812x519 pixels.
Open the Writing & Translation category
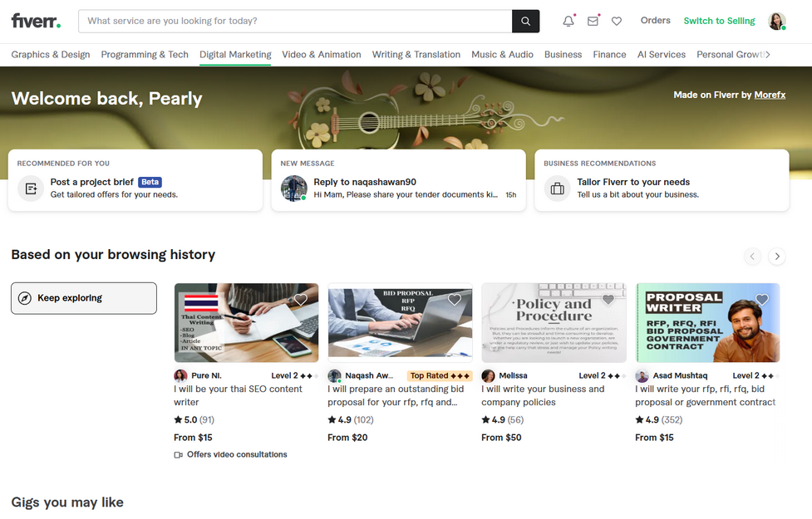tap(416, 54)
